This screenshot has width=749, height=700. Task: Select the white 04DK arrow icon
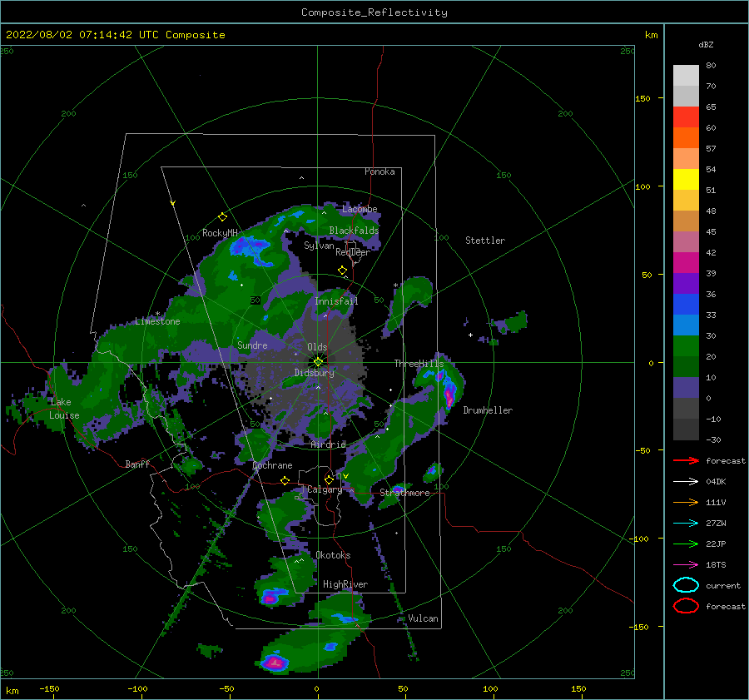(686, 482)
